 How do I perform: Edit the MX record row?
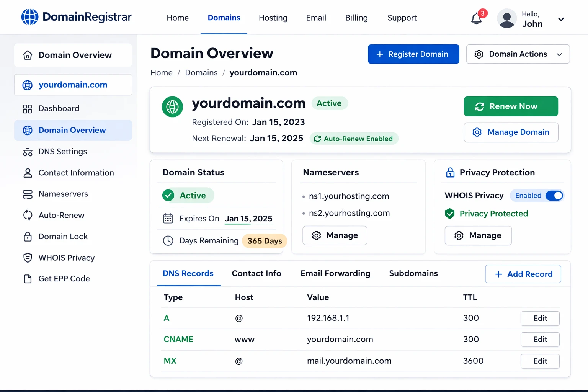coord(540,361)
